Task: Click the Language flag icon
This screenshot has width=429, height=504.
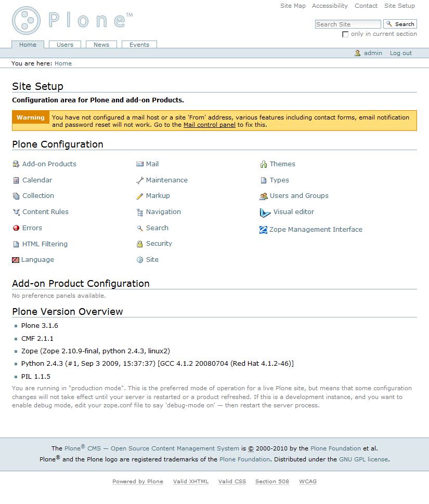Action: click(16, 260)
